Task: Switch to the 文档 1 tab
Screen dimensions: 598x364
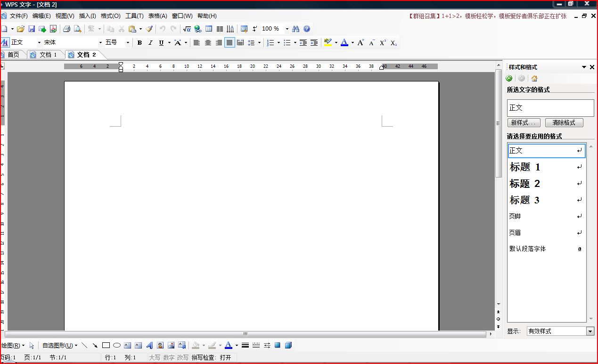Action: 45,55
